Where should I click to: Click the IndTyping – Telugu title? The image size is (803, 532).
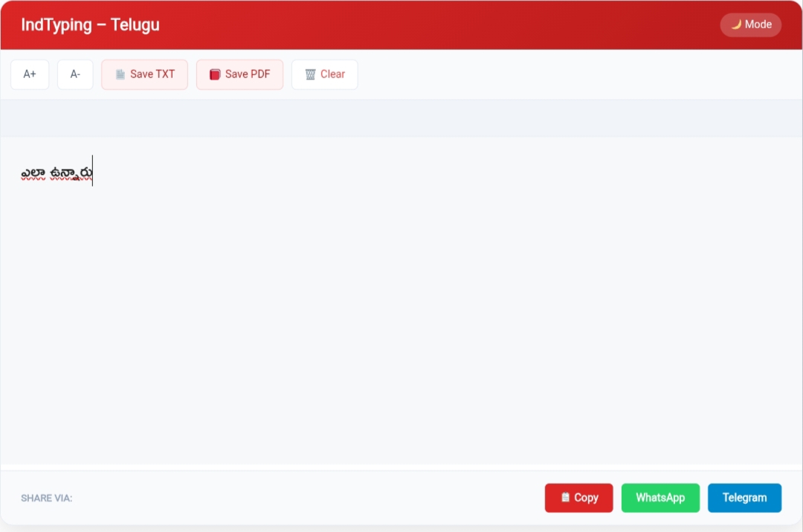[x=90, y=25]
